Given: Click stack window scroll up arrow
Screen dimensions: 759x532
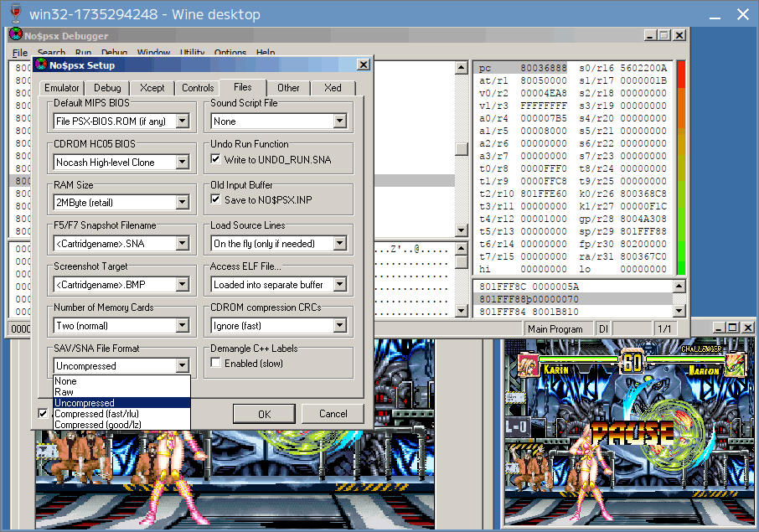Looking at the screenshot, I should [679, 286].
